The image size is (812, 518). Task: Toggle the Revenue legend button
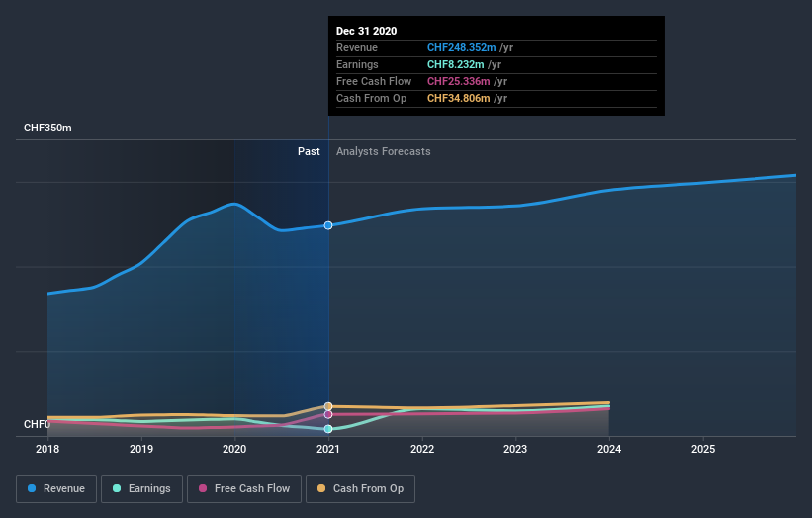point(56,489)
